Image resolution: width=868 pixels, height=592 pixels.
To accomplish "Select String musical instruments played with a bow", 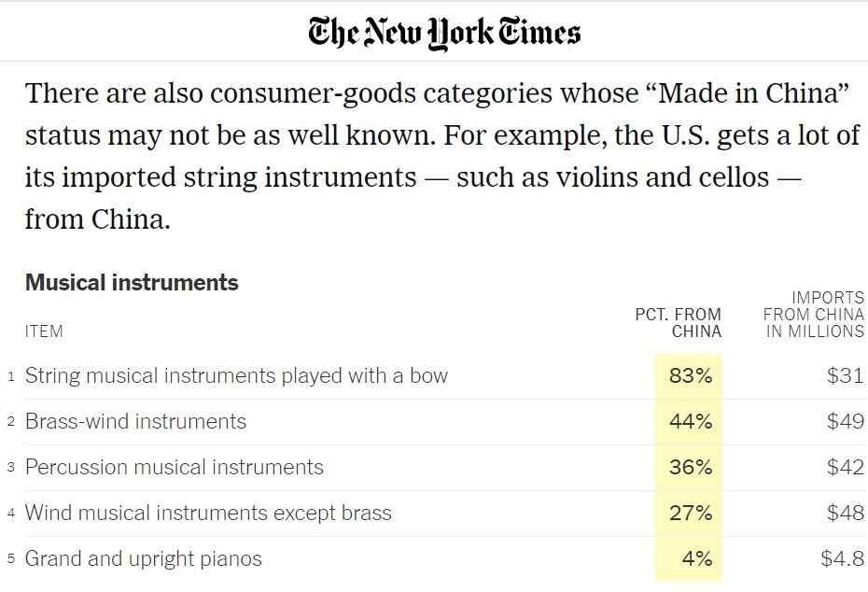I will tap(236, 376).
